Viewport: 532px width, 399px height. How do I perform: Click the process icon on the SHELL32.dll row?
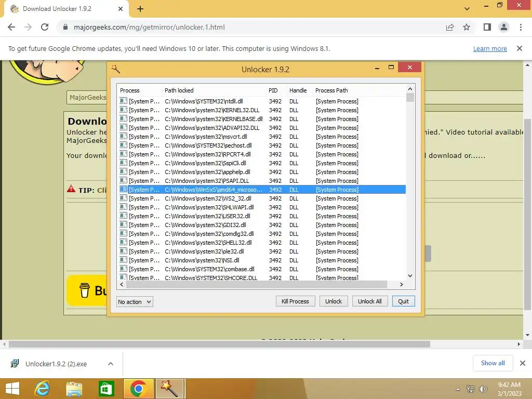click(x=123, y=242)
